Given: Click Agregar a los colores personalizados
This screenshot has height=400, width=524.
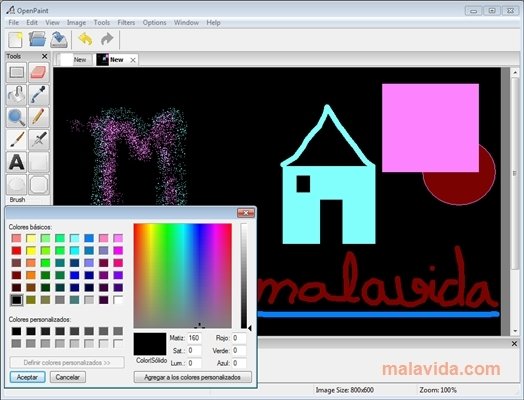Looking at the screenshot, I should [x=192, y=377].
